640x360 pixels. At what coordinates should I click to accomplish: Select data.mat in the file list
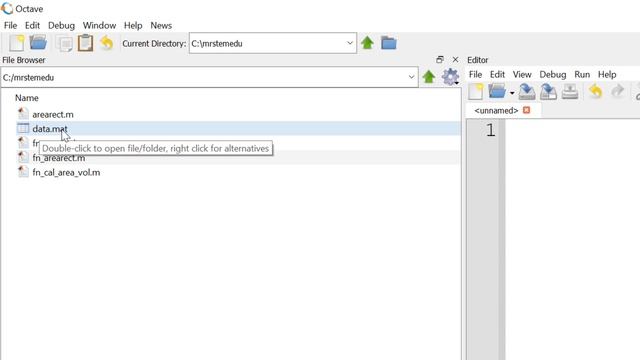click(50, 129)
